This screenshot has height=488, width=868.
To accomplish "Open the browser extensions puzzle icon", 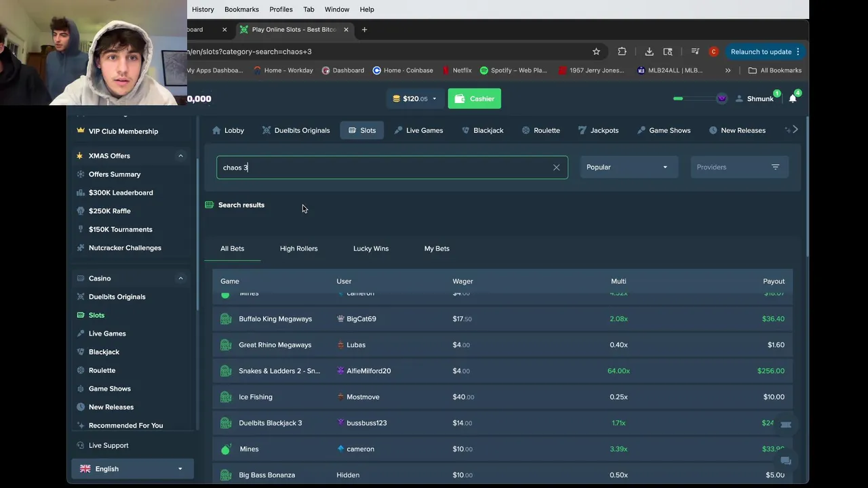I will (622, 52).
